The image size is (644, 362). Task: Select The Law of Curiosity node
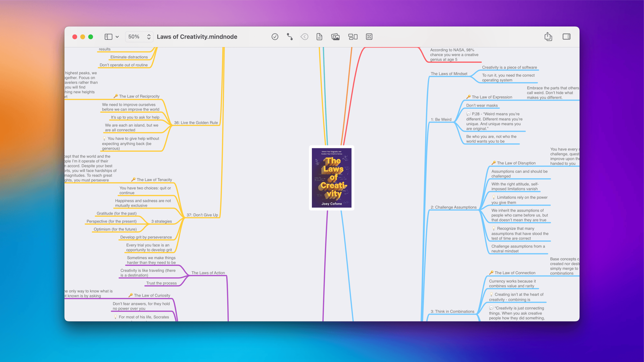point(149,295)
